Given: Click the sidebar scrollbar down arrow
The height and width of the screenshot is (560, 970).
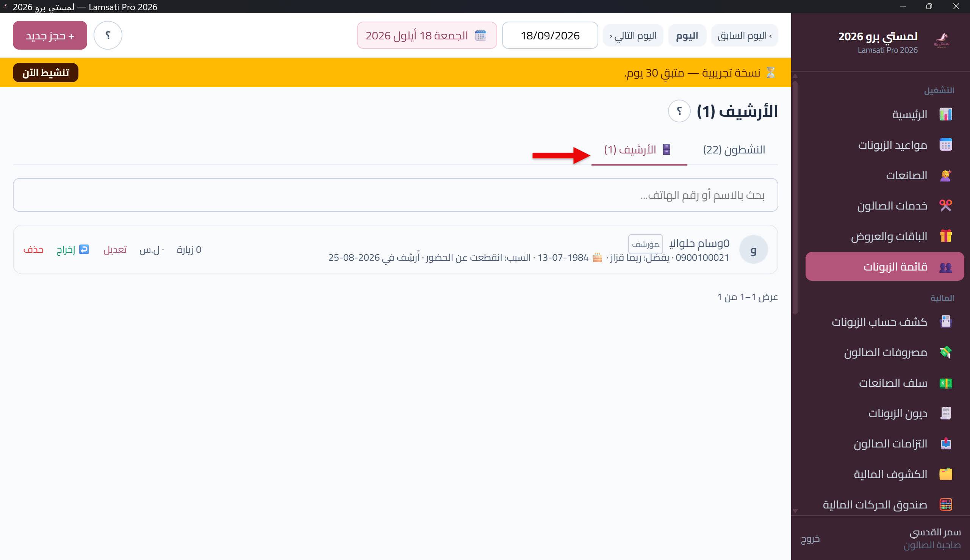Looking at the screenshot, I should point(795,511).
